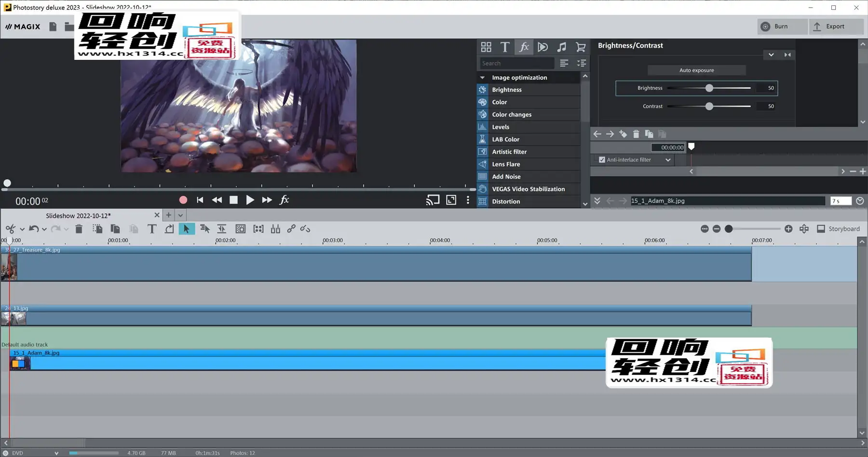Open the Levels effect
The width and height of the screenshot is (868, 457).
point(529,127)
